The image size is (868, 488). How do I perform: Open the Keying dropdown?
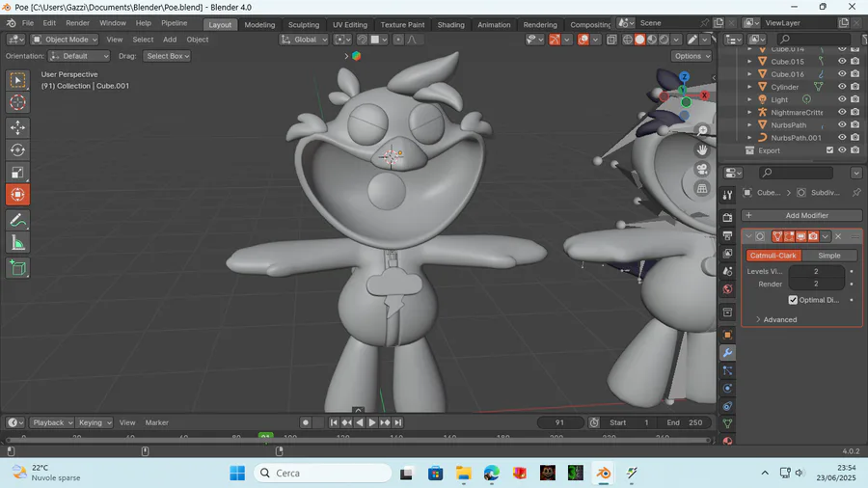[x=95, y=422]
